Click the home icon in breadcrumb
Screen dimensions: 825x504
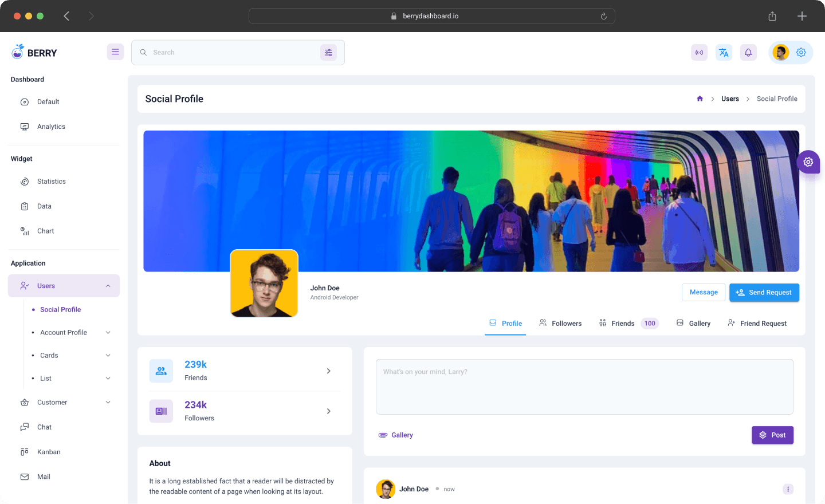[700, 99]
